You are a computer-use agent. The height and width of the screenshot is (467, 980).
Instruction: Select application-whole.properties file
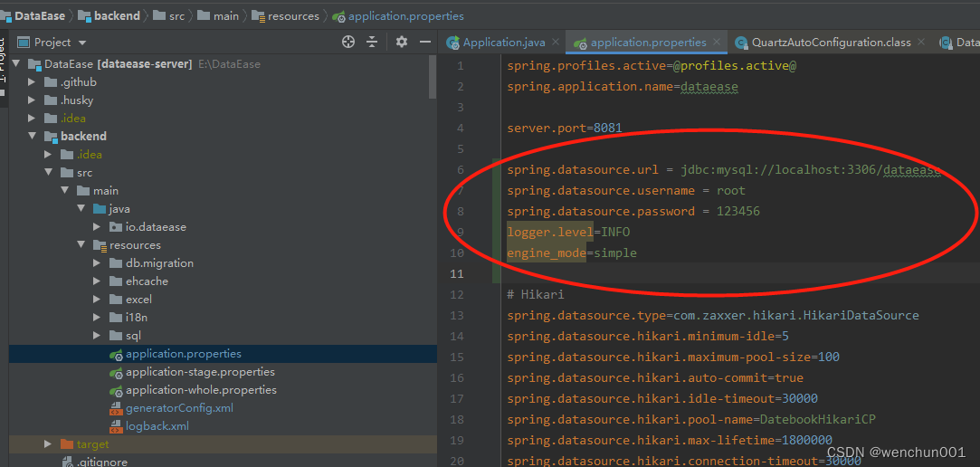tap(201, 390)
